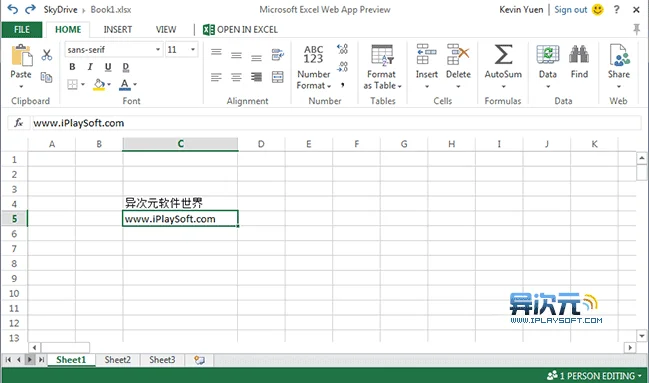
Task: Apply comma number style
Action: click(343, 85)
